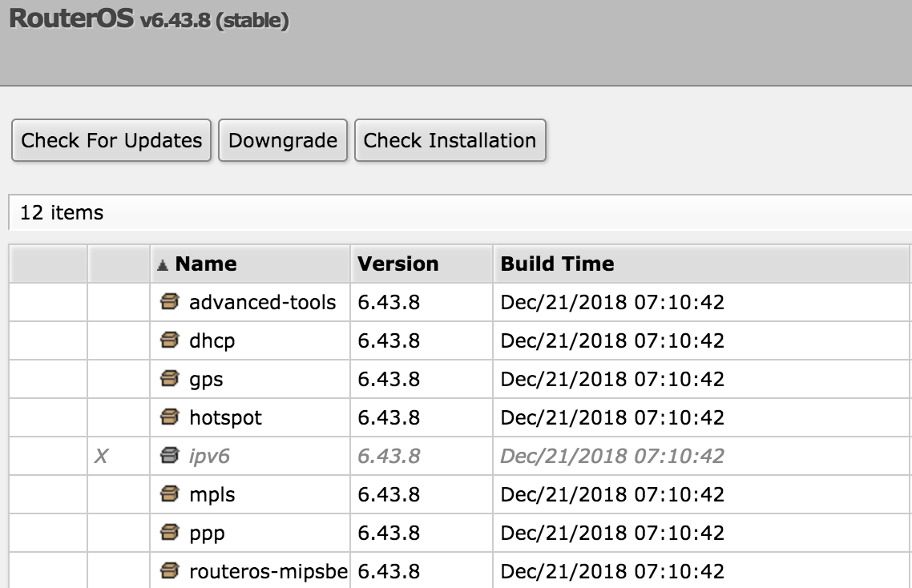Select the mpls 6.43.8 version cell

point(389,495)
